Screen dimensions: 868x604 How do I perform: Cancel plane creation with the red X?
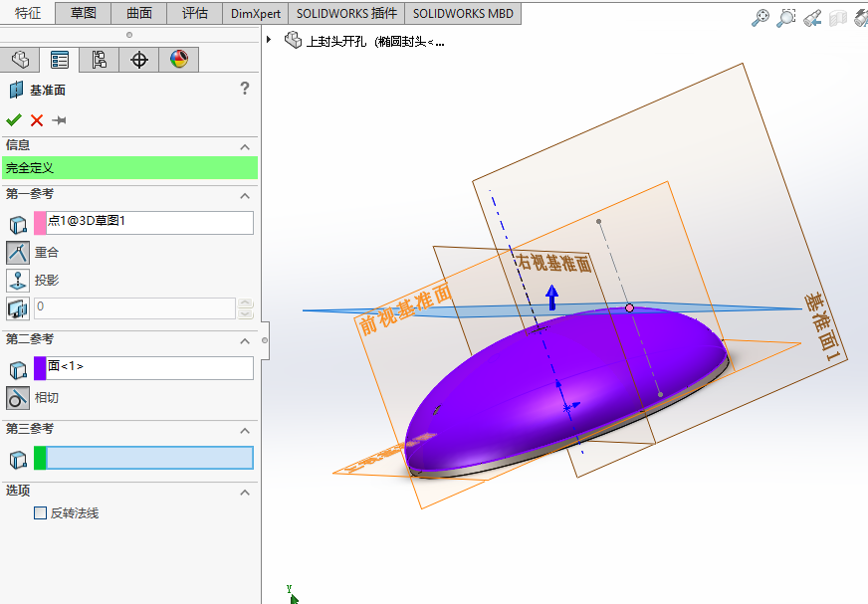click(x=36, y=120)
